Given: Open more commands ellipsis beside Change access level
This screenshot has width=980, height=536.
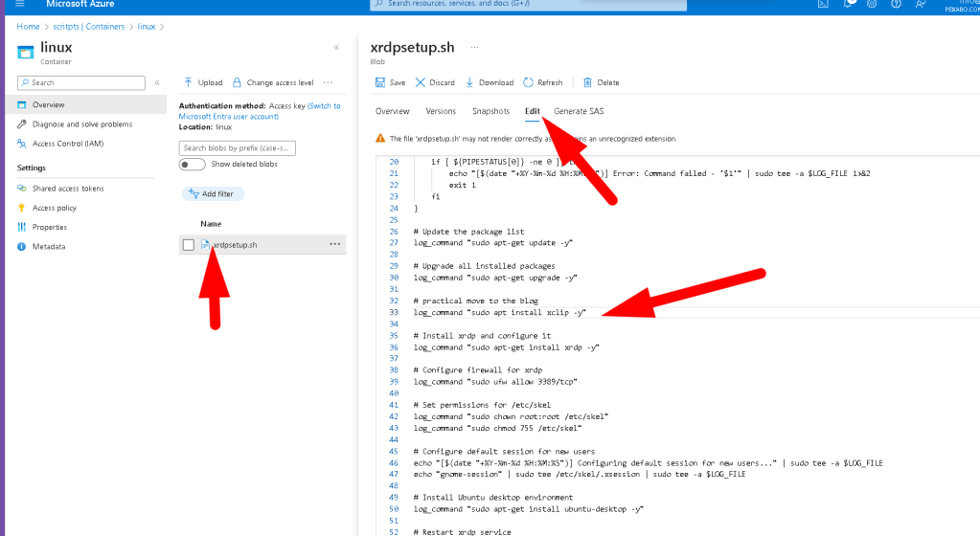Looking at the screenshot, I should pyautogui.click(x=329, y=82).
